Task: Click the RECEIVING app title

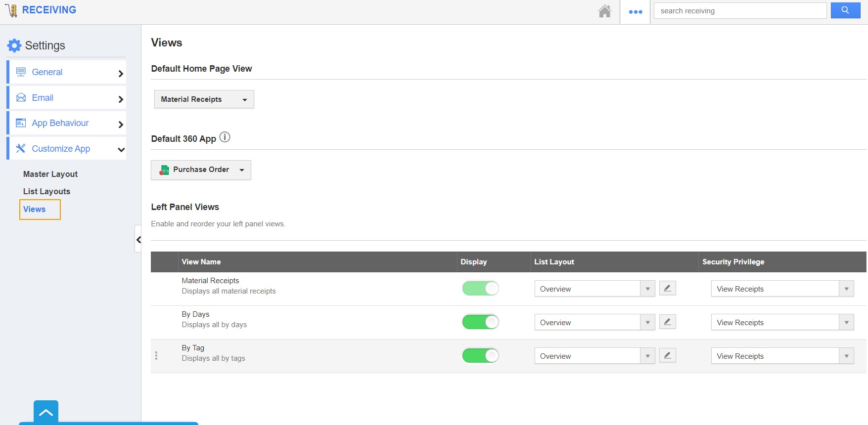Action: (49, 10)
